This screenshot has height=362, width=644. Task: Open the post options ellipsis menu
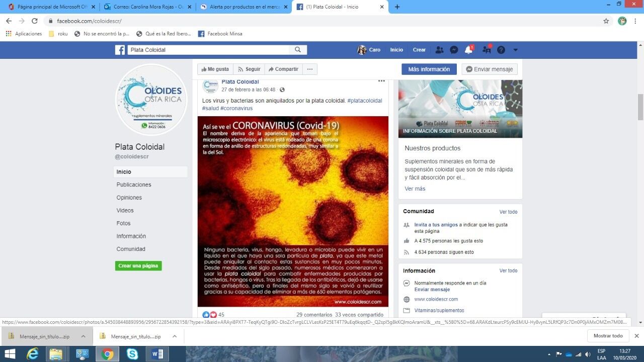coord(381,80)
